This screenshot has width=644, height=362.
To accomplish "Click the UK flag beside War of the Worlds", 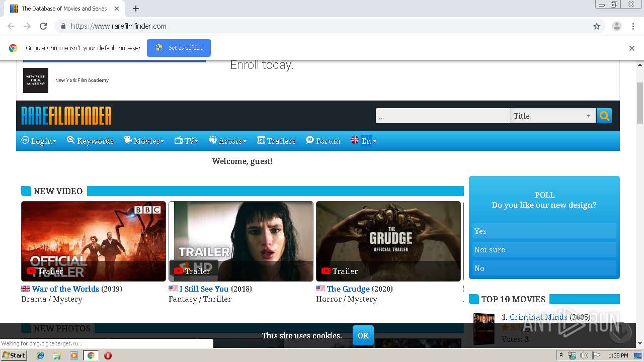I will (x=26, y=289).
